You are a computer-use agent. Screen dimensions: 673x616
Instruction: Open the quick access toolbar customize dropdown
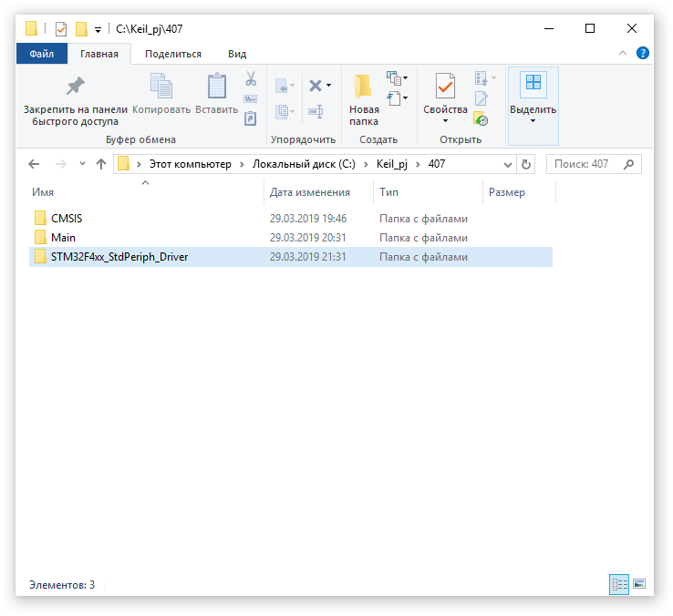pos(98,29)
